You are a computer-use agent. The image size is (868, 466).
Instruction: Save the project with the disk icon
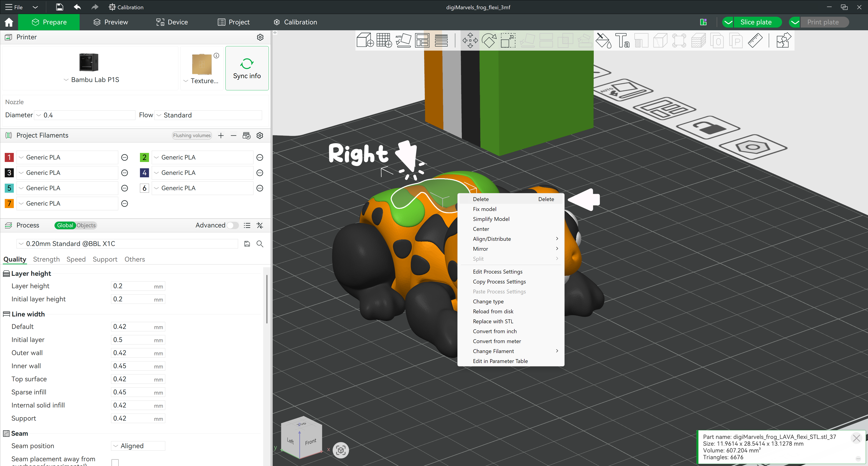(x=59, y=7)
